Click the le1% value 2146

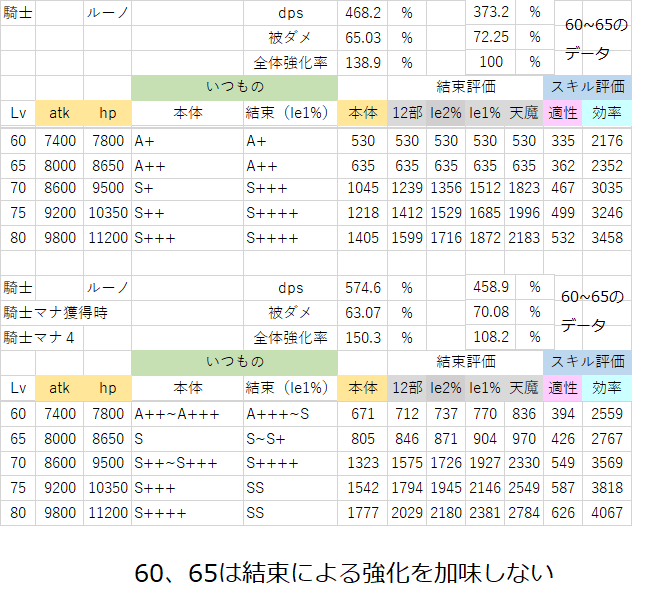point(485,488)
